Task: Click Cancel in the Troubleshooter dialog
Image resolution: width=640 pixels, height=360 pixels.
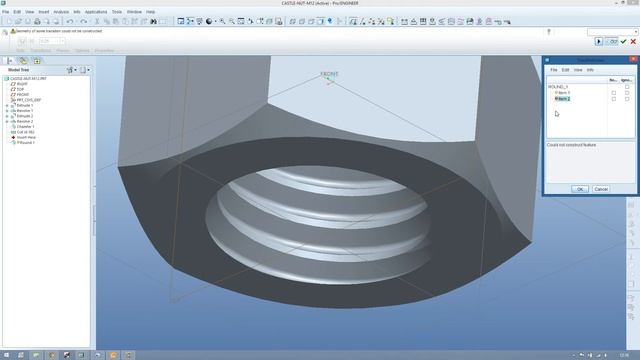Action: (601, 189)
